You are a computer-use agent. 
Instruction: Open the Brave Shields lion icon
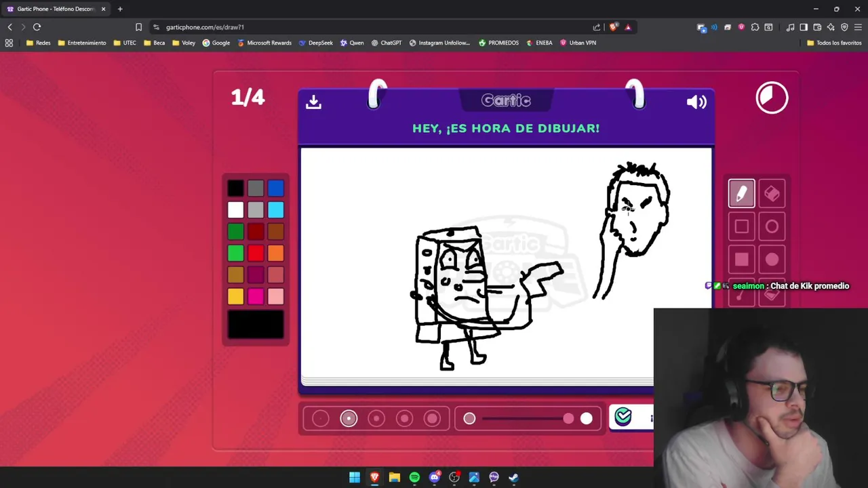tap(614, 27)
